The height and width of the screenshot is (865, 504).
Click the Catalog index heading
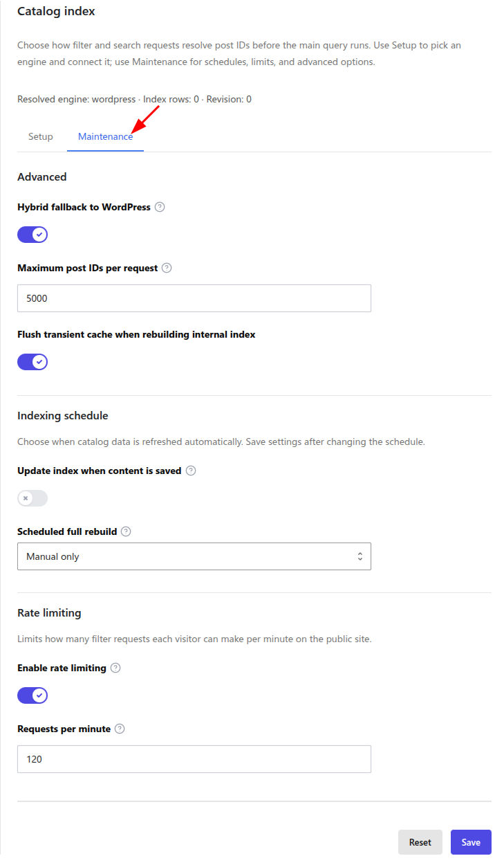point(56,11)
